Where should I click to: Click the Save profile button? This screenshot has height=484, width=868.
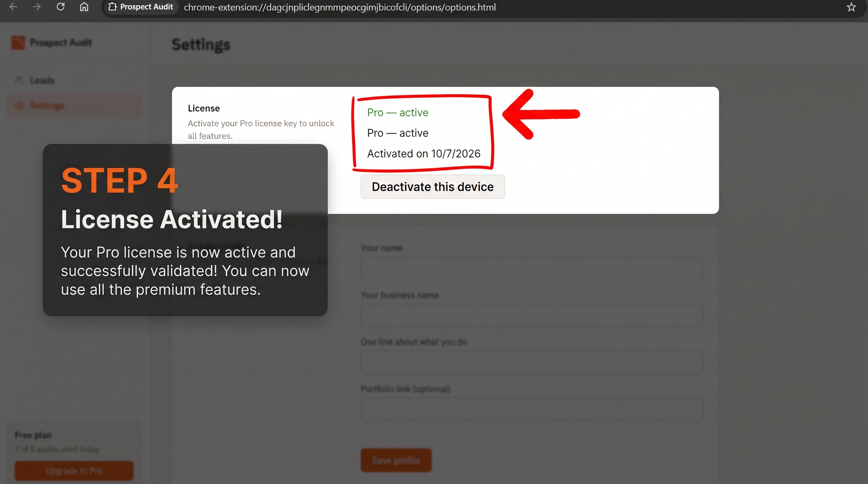(396, 460)
